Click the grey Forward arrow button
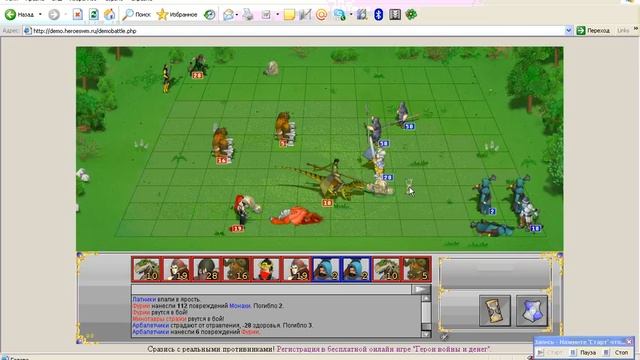 (x=54, y=15)
